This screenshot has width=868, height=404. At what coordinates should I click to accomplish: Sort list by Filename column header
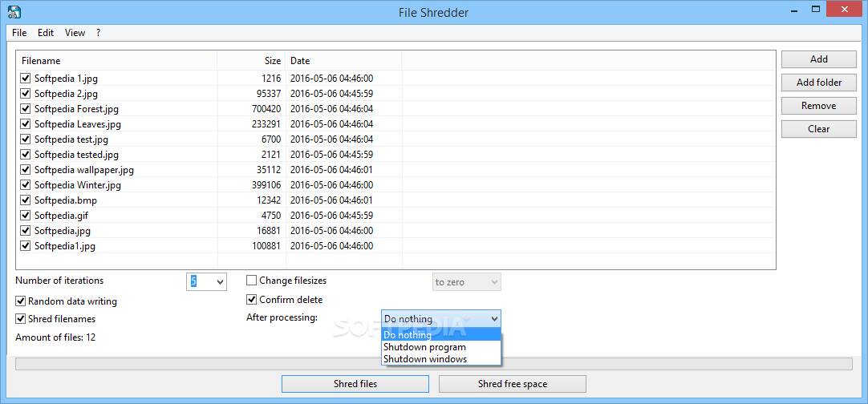click(117, 61)
